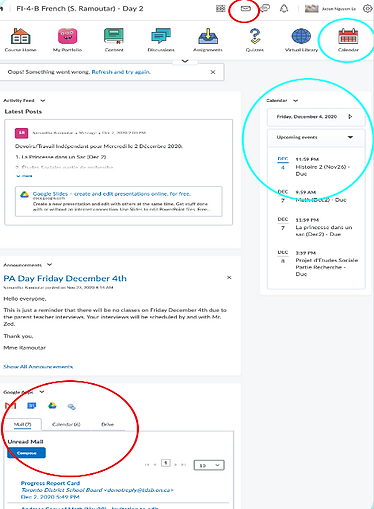Image resolution: width=374 pixels, height=509 pixels.
Task: Expand the Calendar widget dropdown
Action: [295, 100]
